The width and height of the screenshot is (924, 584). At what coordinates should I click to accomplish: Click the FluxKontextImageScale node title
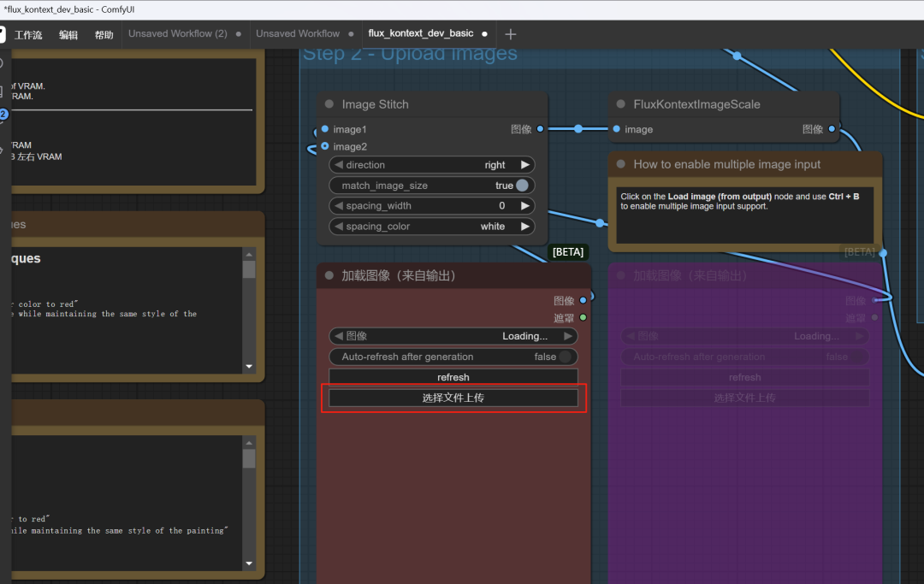pos(696,104)
